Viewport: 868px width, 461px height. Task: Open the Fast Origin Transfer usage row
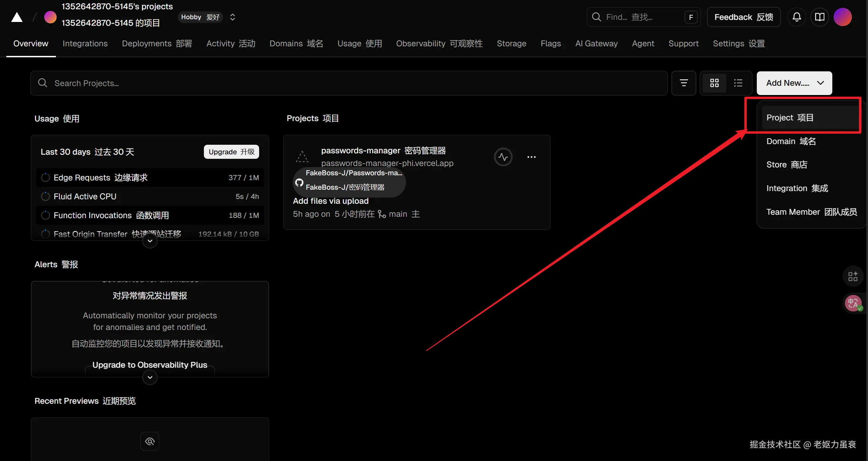150,234
